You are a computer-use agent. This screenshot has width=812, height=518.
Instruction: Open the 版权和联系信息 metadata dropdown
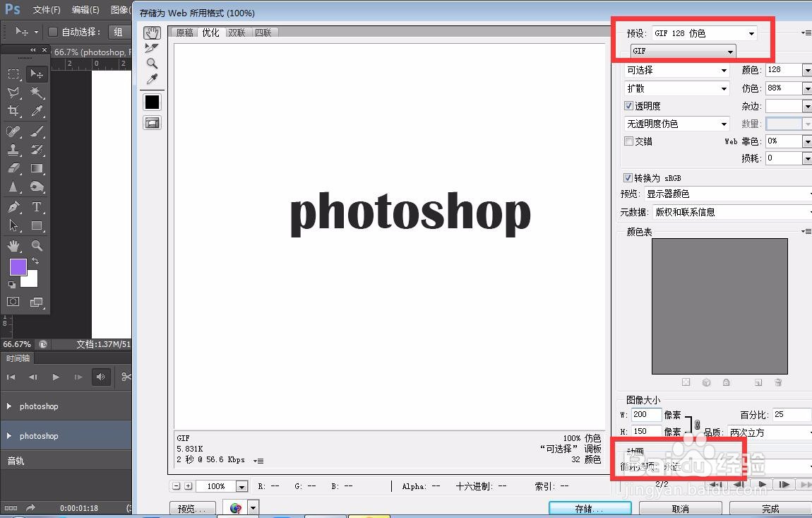pyautogui.click(x=732, y=212)
